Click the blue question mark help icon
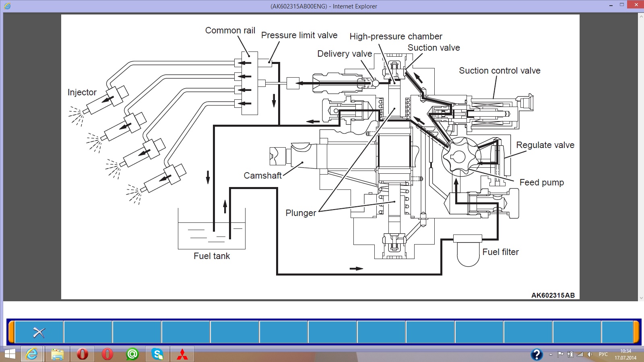644x362 pixels. pos(537,354)
